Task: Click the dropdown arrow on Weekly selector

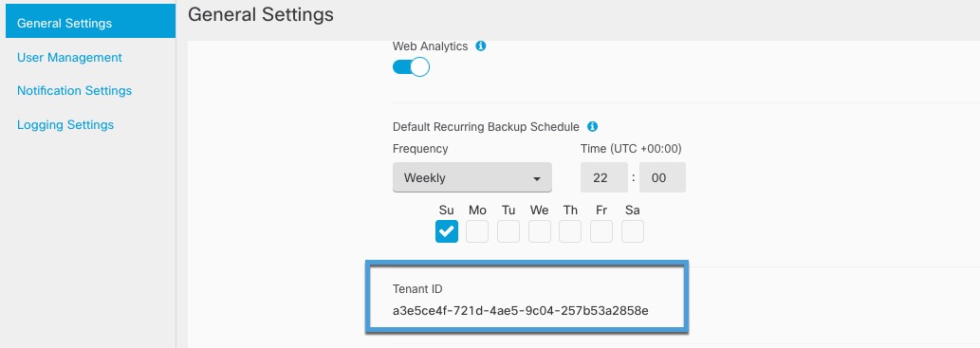Action: 536,178
